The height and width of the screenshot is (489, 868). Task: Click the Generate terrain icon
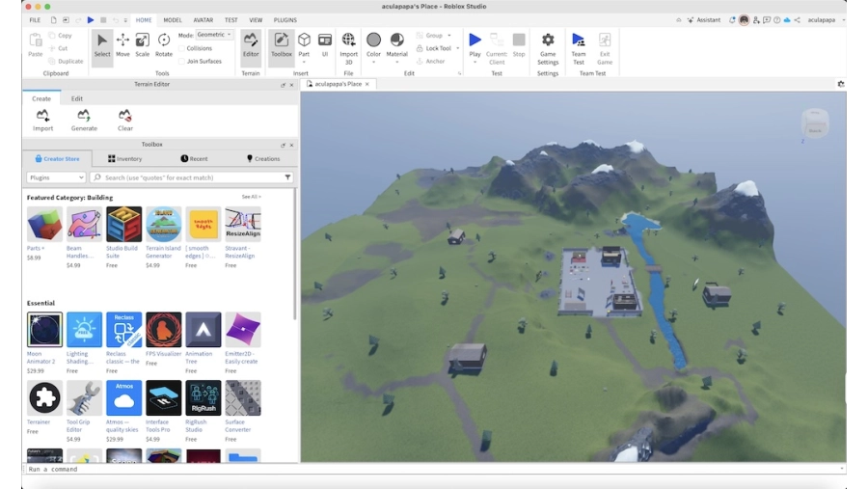84,116
